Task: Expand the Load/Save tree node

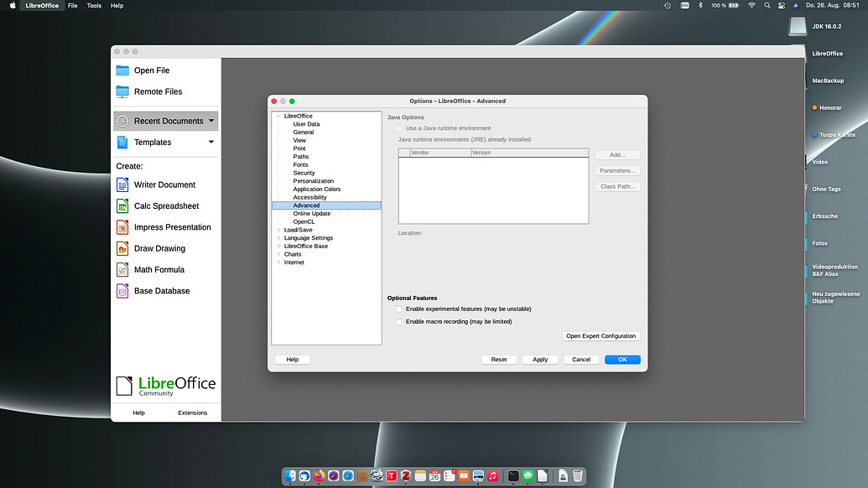Action: tap(278, 231)
